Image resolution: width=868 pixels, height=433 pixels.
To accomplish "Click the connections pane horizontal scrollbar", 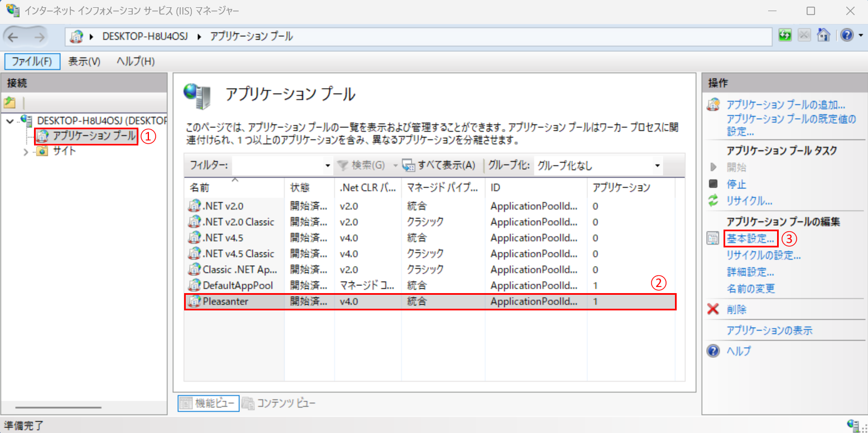I will point(59,408).
